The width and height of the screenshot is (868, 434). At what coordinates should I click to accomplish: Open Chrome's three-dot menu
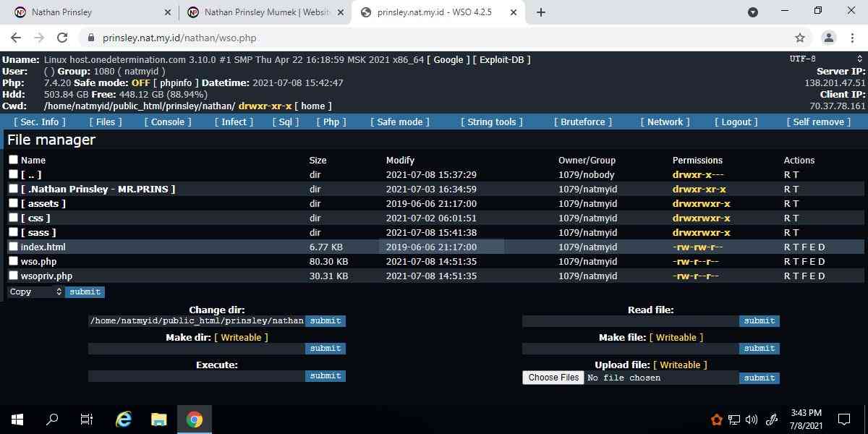click(851, 38)
